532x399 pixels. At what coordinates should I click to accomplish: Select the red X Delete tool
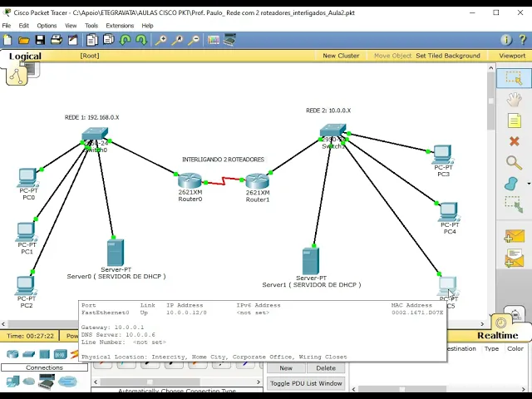515,141
